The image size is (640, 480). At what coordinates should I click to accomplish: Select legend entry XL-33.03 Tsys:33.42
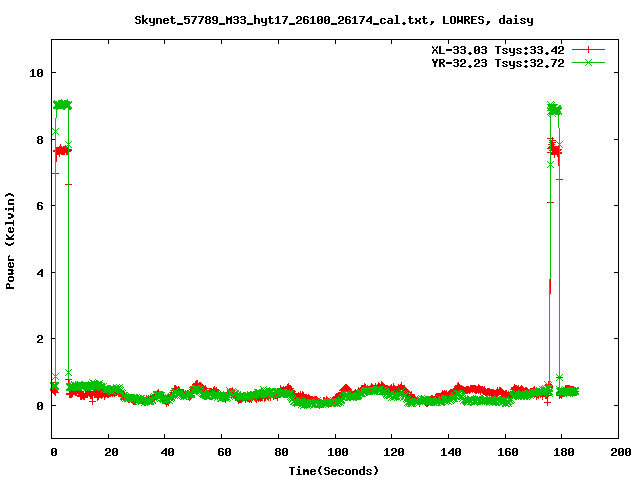click(498, 50)
